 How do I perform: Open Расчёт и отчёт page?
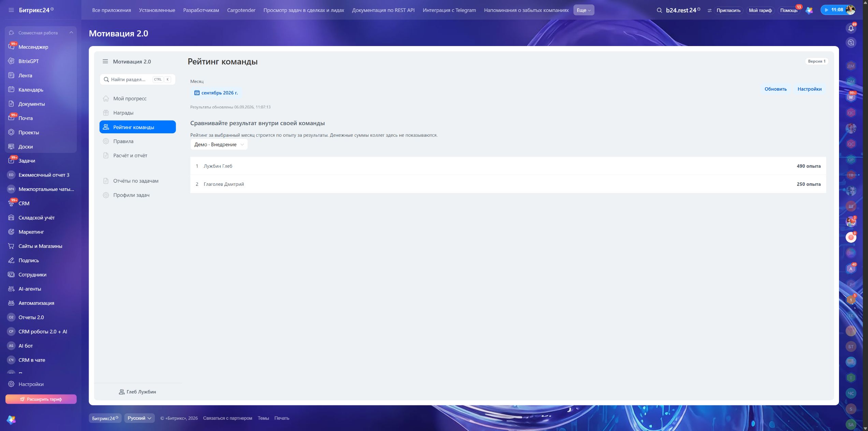coord(137,155)
